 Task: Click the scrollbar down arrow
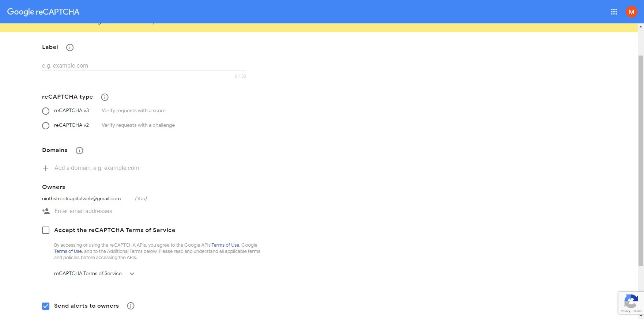641,316
